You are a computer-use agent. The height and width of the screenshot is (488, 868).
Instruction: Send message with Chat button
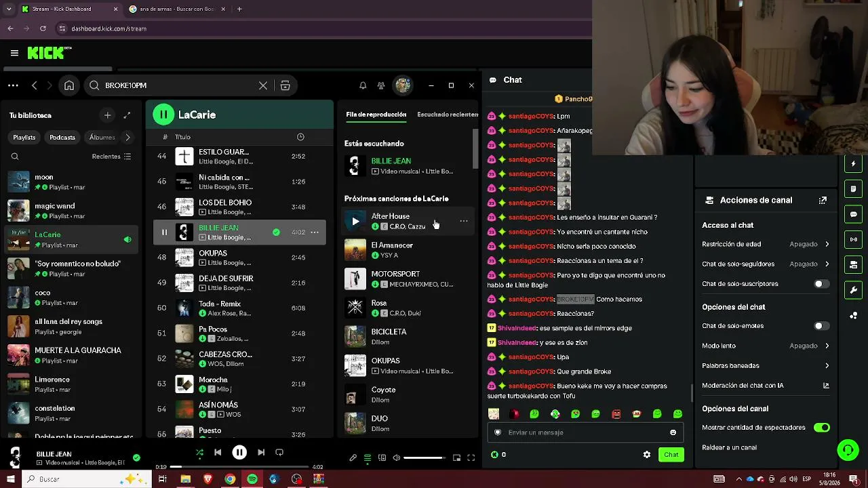(671, 455)
